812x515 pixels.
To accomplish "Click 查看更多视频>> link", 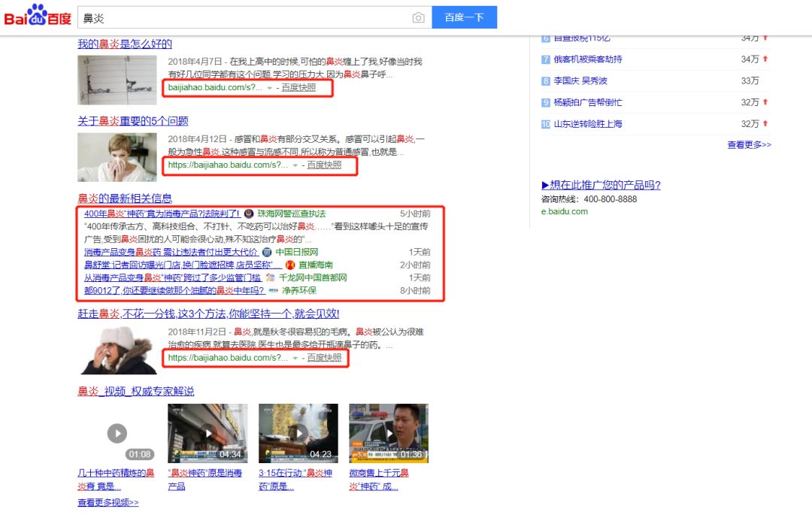I will tap(108, 502).
